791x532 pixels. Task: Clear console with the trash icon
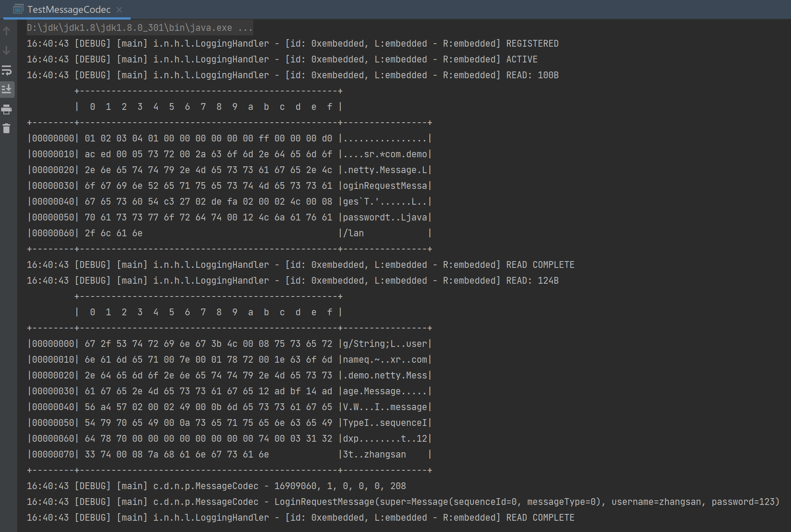click(6, 129)
